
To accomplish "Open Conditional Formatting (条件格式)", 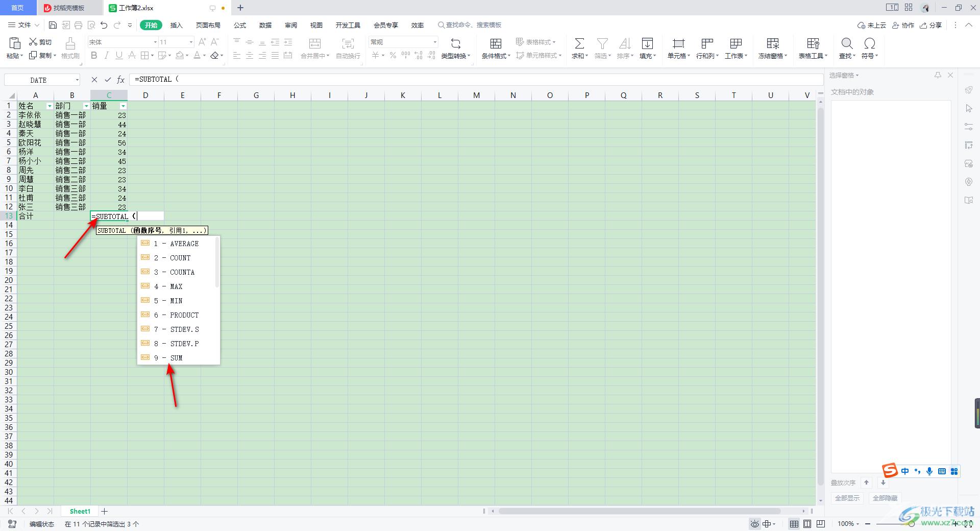I will pyautogui.click(x=496, y=49).
